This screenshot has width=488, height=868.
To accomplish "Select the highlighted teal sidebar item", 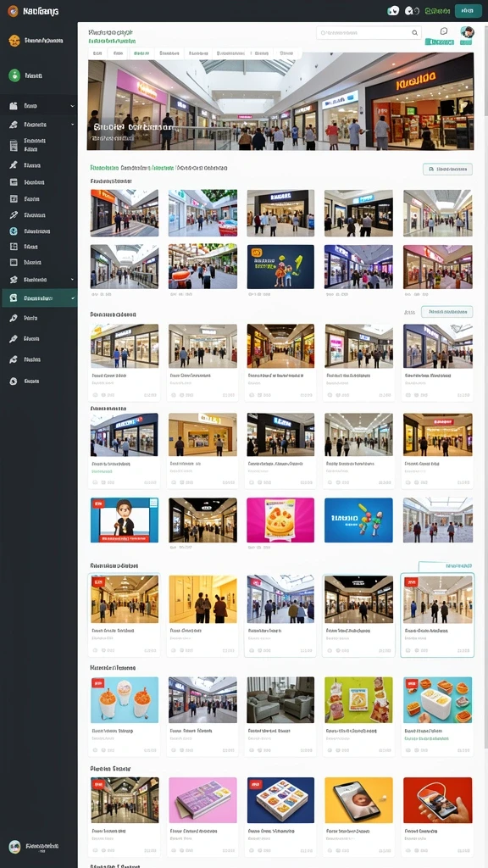I will click(x=39, y=298).
